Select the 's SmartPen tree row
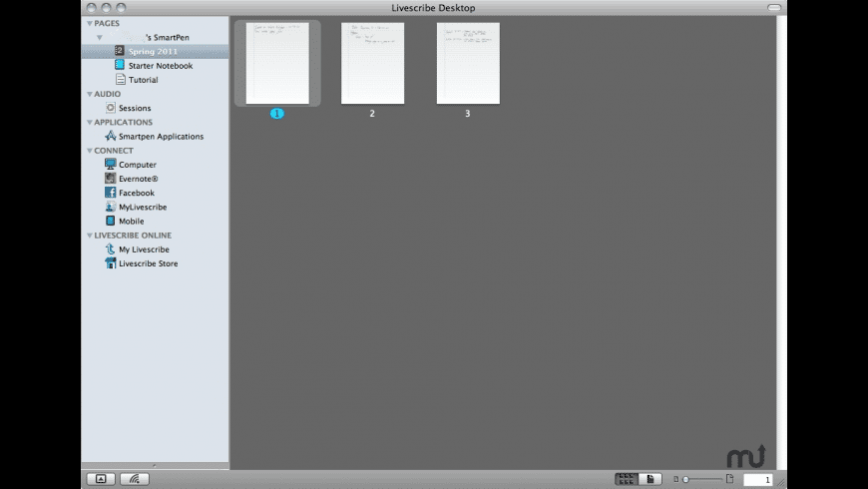The width and height of the screenshot is (868, 489). click(x=155, y=37)
